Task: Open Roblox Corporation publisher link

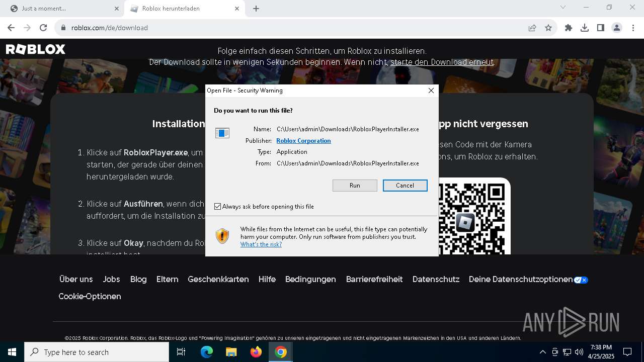Action: [303, 141]
